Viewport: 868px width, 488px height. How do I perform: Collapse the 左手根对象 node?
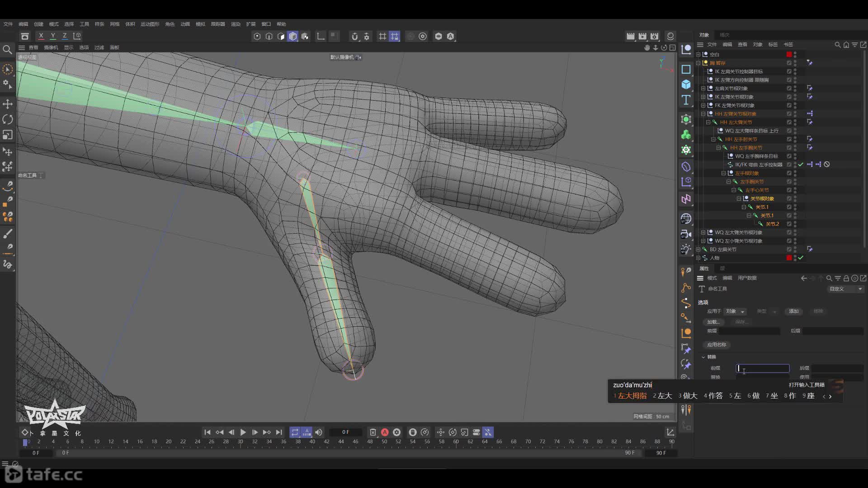click(723, 173)
